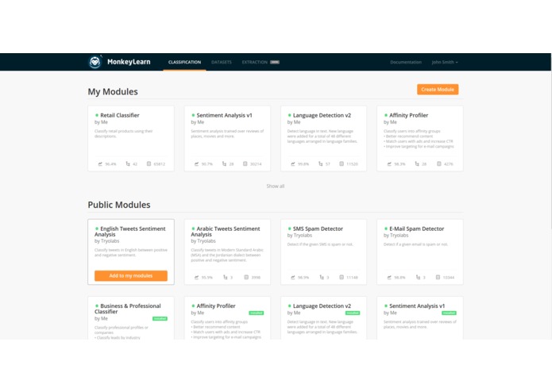Image resolution: width=552 pixels, height=392 pixels.
Task: Open Language Detection v2 in Public Modules
Action: [322, 306]
